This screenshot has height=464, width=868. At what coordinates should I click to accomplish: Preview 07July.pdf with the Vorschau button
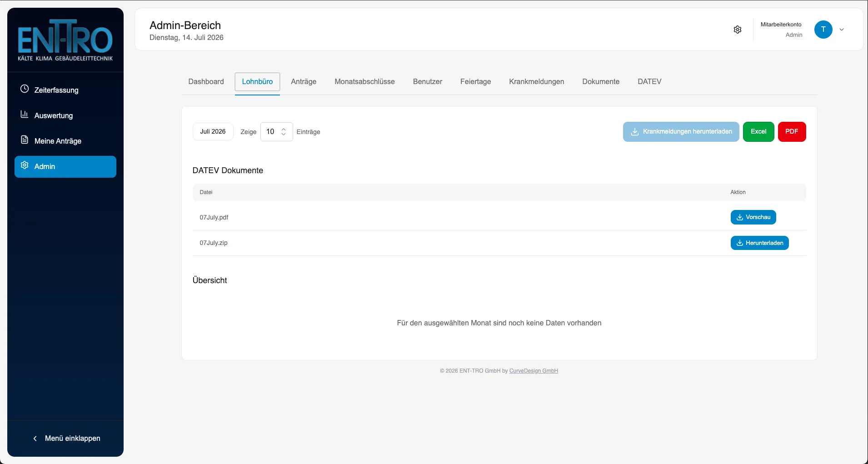click(753, 217)
